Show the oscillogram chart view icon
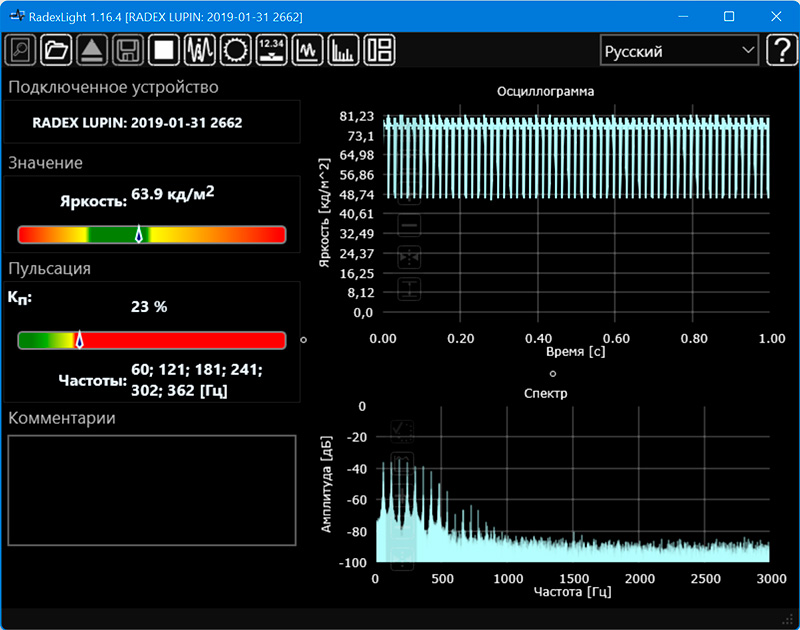This screenshot has width=800, height=630. click(307, 50)
